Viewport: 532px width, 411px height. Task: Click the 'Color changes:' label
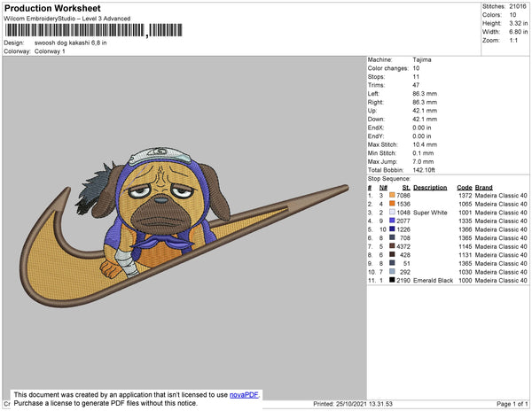(388, 68)
